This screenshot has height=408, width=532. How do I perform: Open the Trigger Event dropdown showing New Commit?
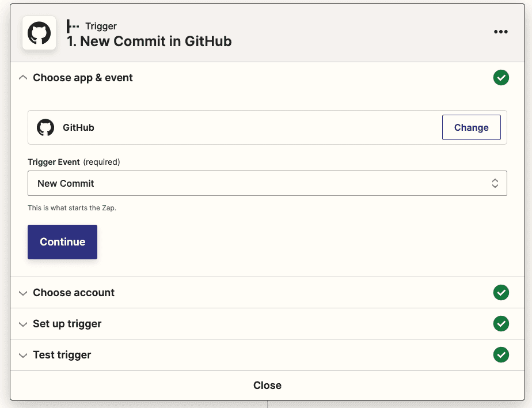coord(267,183)
